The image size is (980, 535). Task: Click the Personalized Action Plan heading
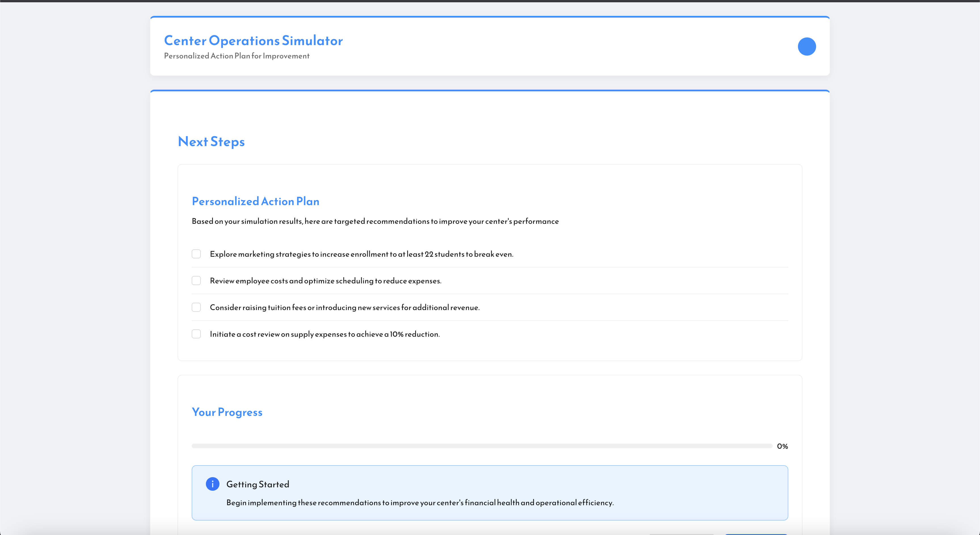[x=256, y=201]
